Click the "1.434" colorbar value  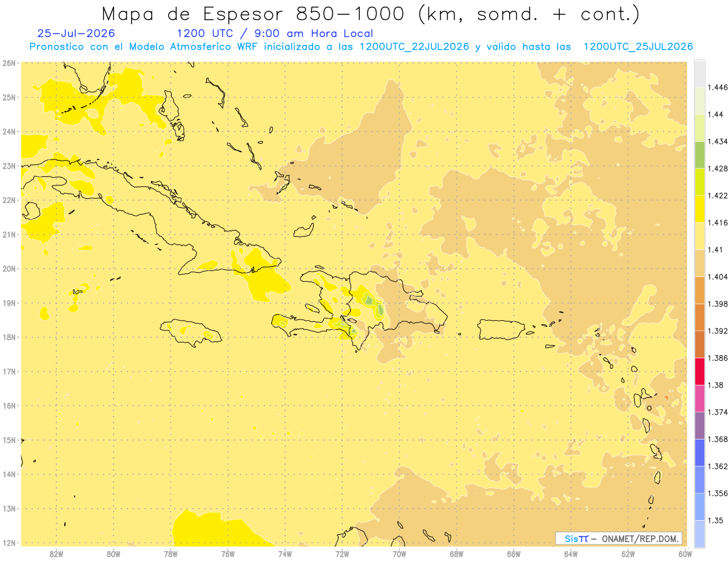point(717,141)
